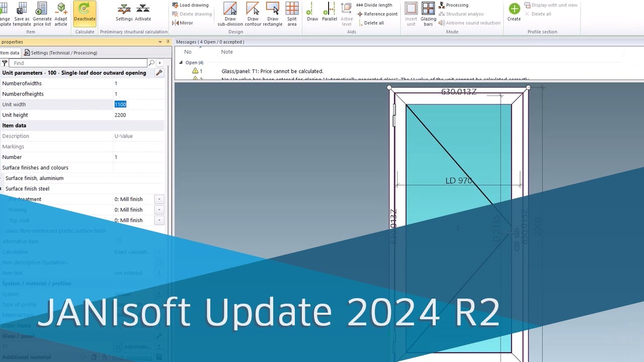Click the Find search field
Image resolution: width=644 pixels, height=362 pixels.
pyautogui.click(x=78, y=63)
